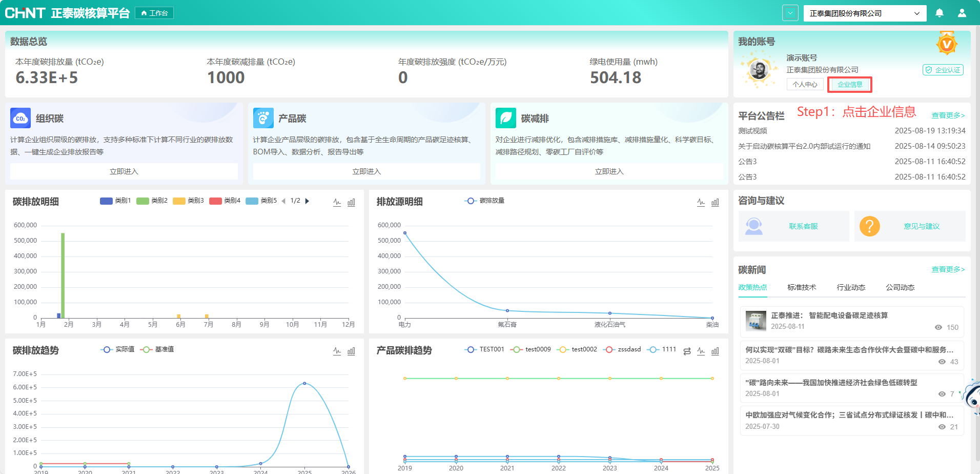Click the CHNT logo
Image resolution: width=980 pixels, height=474 pixels.
point(25,13)
